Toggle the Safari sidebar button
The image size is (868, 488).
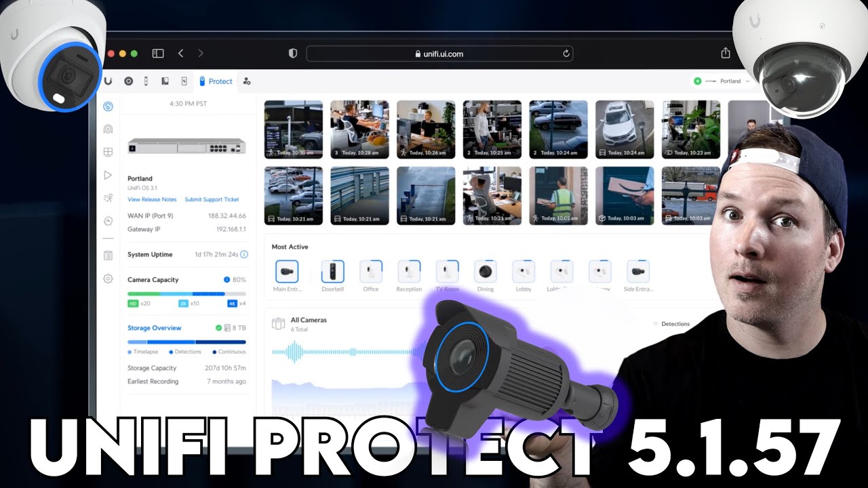pyautogui.click(x=158, y=54)
